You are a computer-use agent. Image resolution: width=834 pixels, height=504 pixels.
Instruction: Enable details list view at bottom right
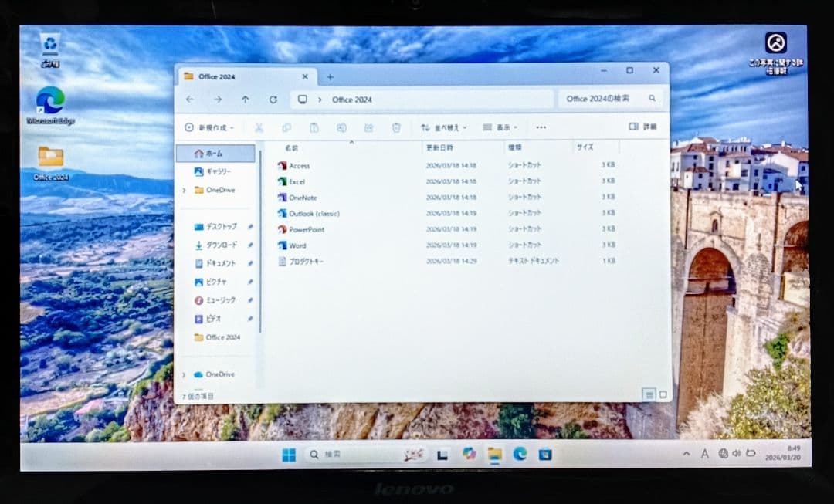point(648,394)
